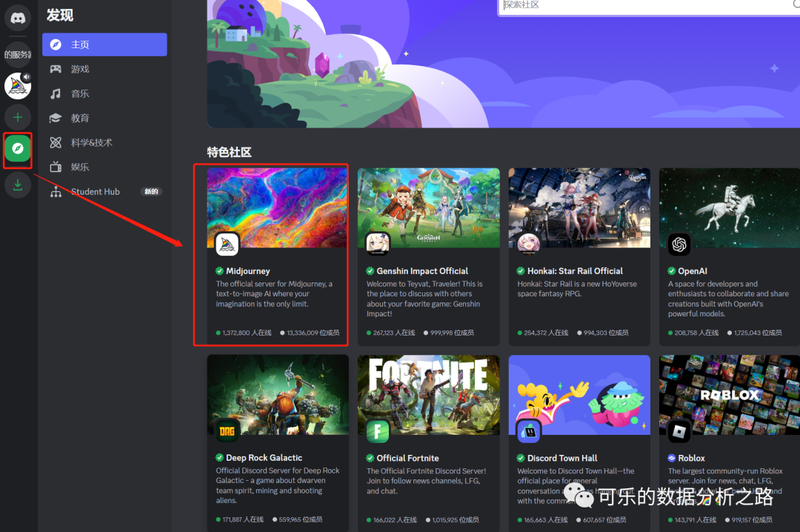
Task: Open the OpenAI astronaut horse banner
Action: [730, 207]
